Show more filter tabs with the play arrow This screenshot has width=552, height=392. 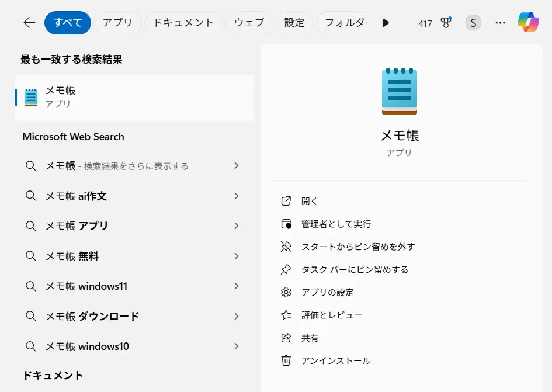pyautogui.click(x=386, y=23)
